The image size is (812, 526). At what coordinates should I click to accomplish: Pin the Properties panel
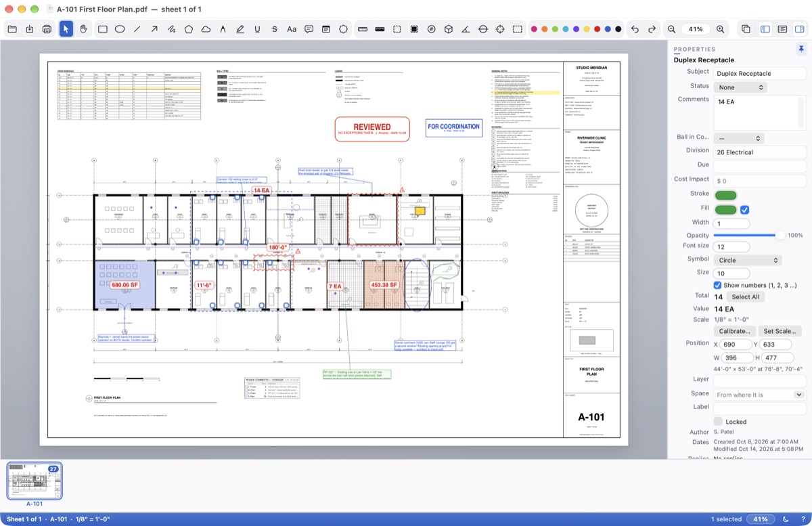(800, 49)
